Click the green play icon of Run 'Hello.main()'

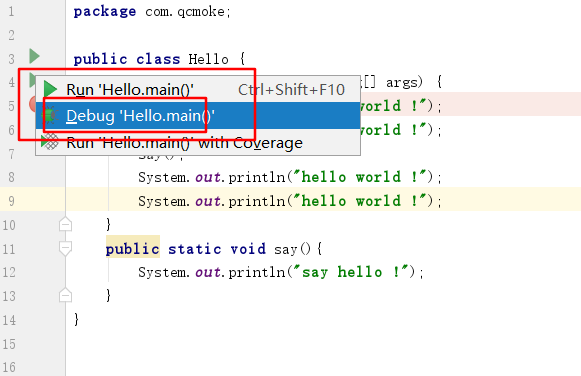point(50,89)
